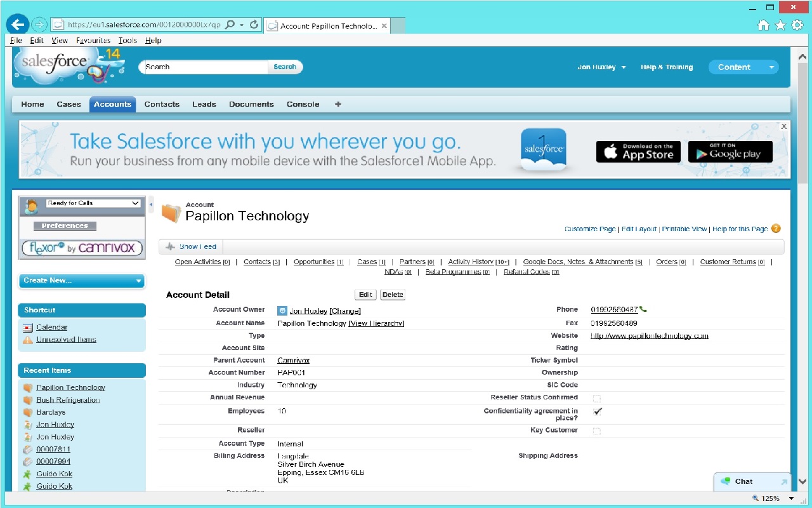Click the Delete button in Account Detail

coord(393,295)
